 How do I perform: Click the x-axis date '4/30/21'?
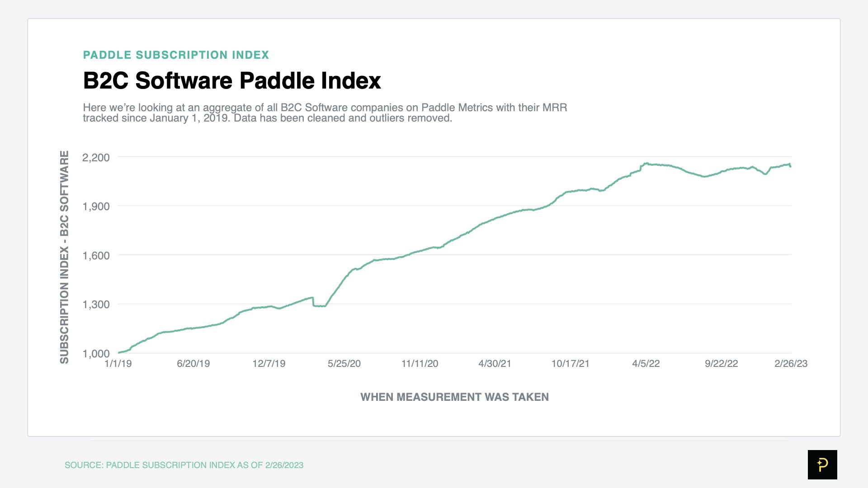tap(495, 364)
